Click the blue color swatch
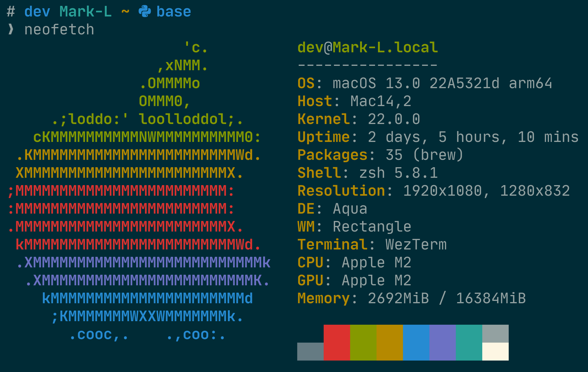Screen dimensions: 588x372 click(x=416, y=342)
